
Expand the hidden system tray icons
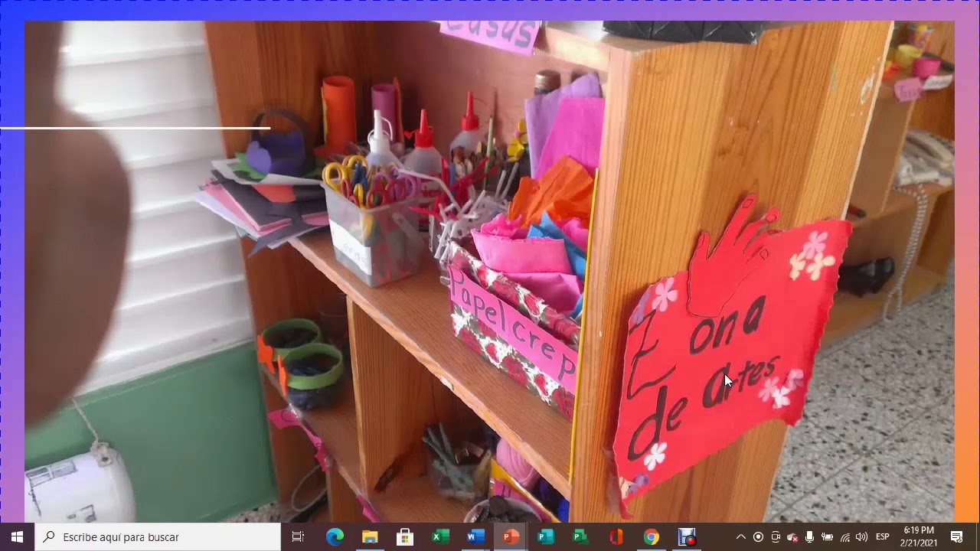[740, 537]
